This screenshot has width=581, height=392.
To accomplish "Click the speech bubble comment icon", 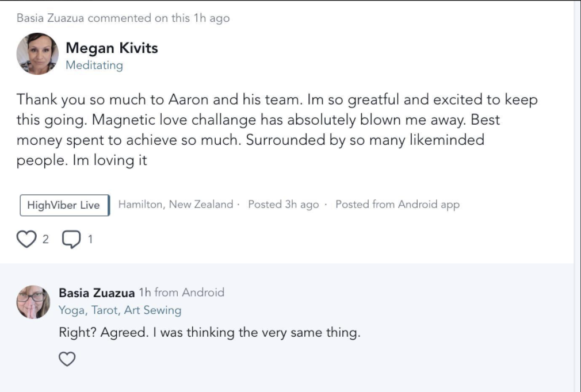I will tap(70, 239).
